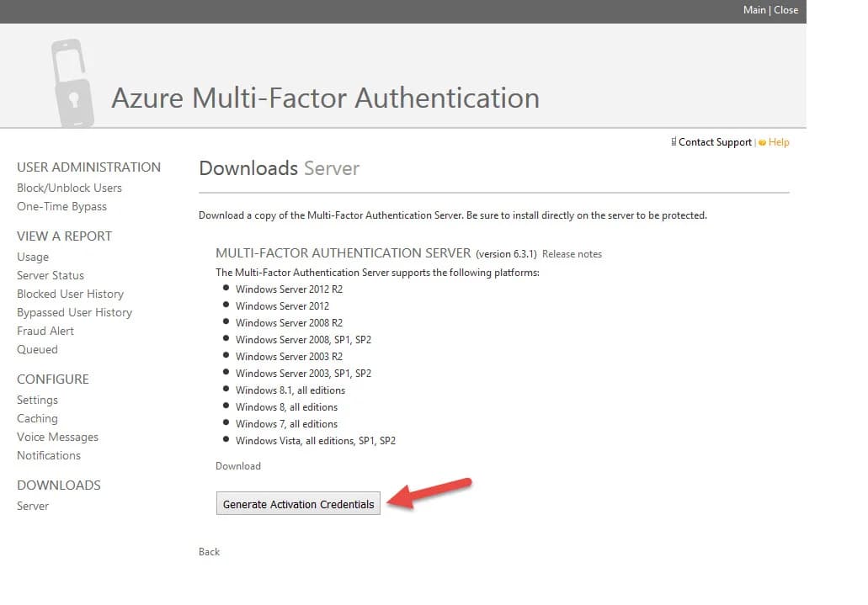This screenshot has width=868, height=605.
Task: Open Block/Unblock Users page
Action: 69,188
